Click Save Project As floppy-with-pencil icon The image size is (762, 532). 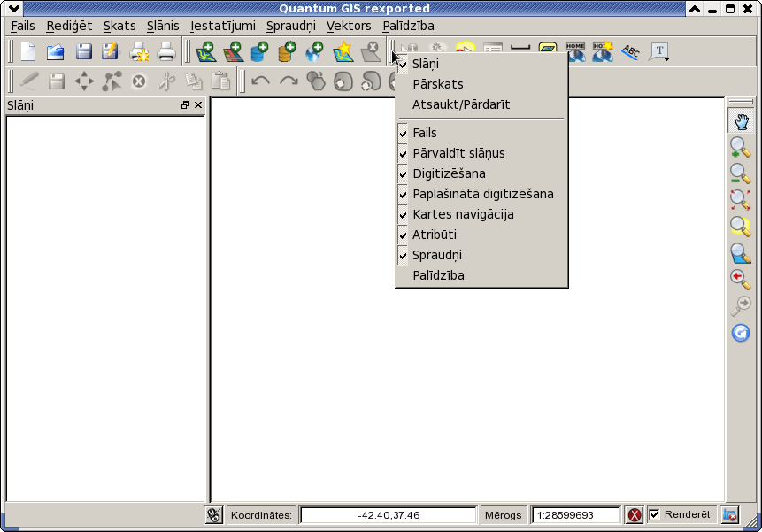111,51
